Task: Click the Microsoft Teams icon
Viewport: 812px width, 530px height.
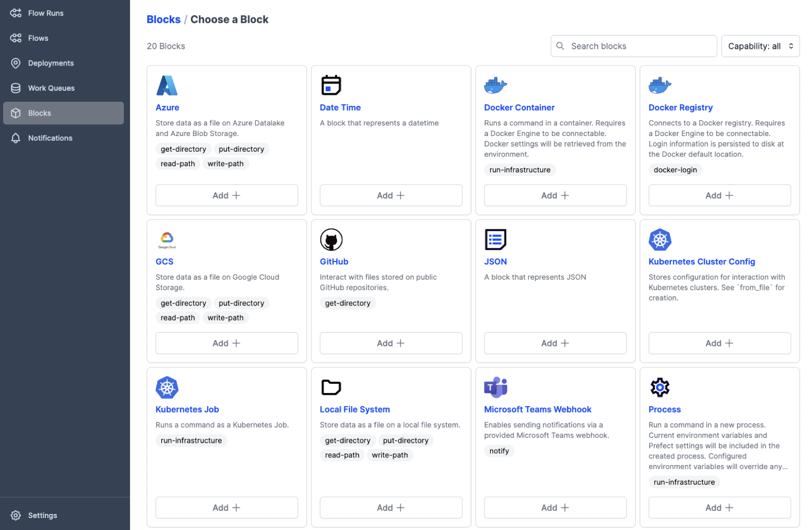Action: [x=496, y=387]
